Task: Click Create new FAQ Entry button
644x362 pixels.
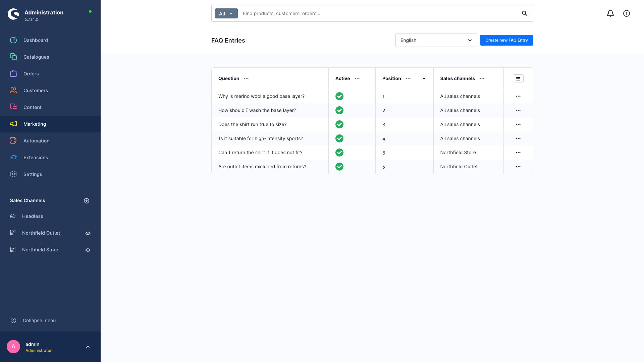Action: [506, 40]
